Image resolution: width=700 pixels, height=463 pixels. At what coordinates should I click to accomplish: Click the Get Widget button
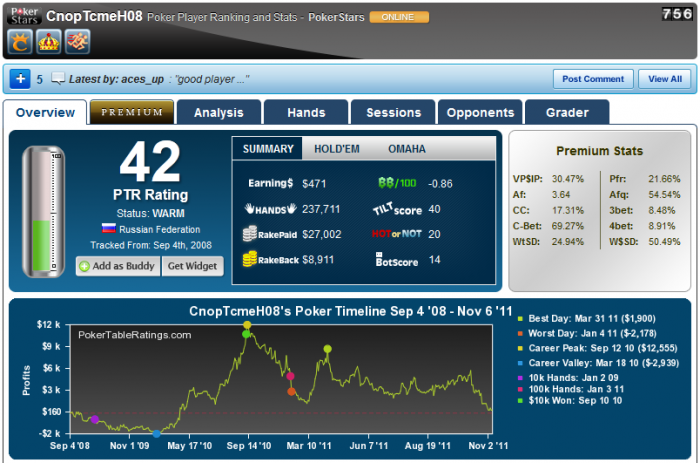coord(192,266)
